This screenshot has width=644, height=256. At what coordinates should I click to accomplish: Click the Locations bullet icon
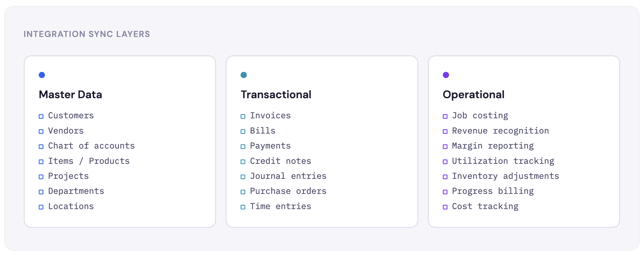[x=41, y=207]
